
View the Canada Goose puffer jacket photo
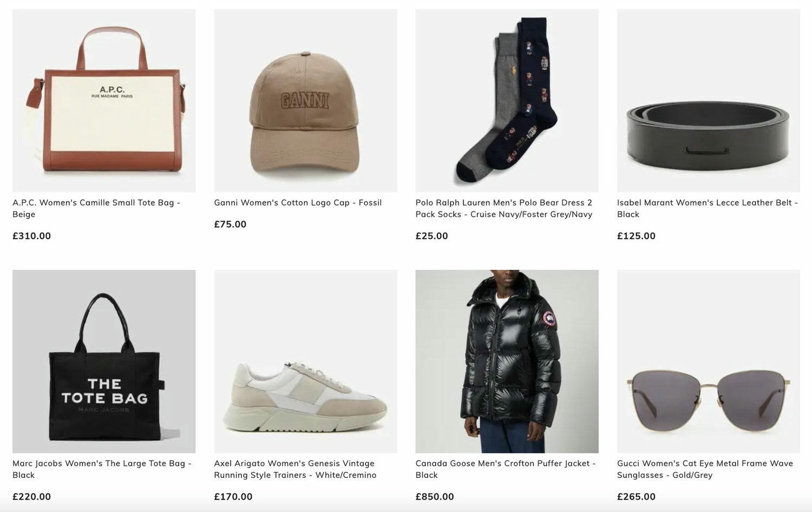click(507, 361)
